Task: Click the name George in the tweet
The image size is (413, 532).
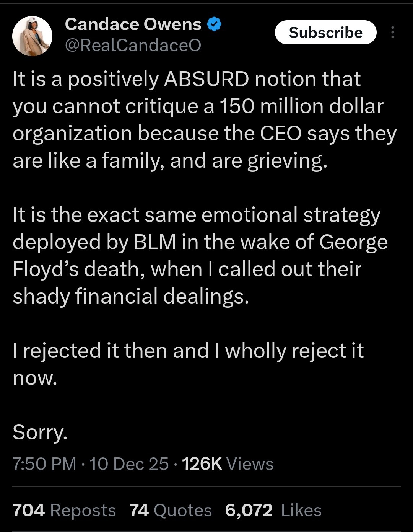Action: (353, 242)
